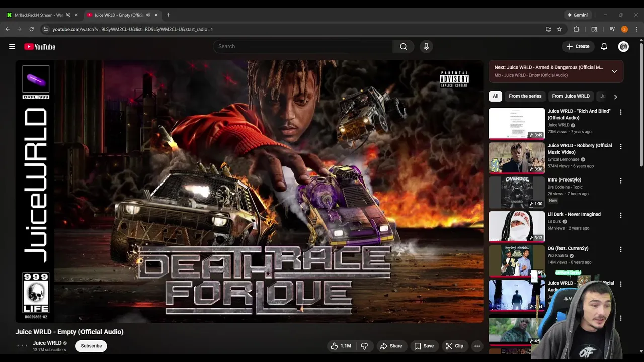Click the Share button
The image size is (644, 362).
[391, 346]
